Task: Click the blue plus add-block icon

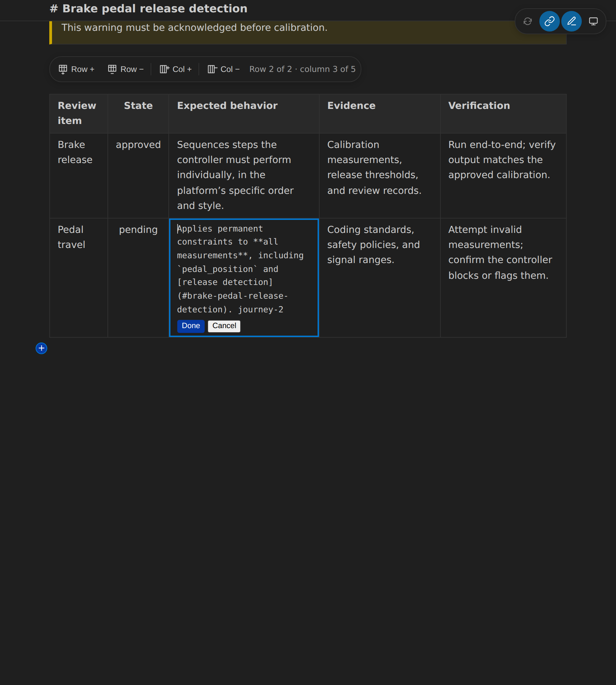Action: 41,348
